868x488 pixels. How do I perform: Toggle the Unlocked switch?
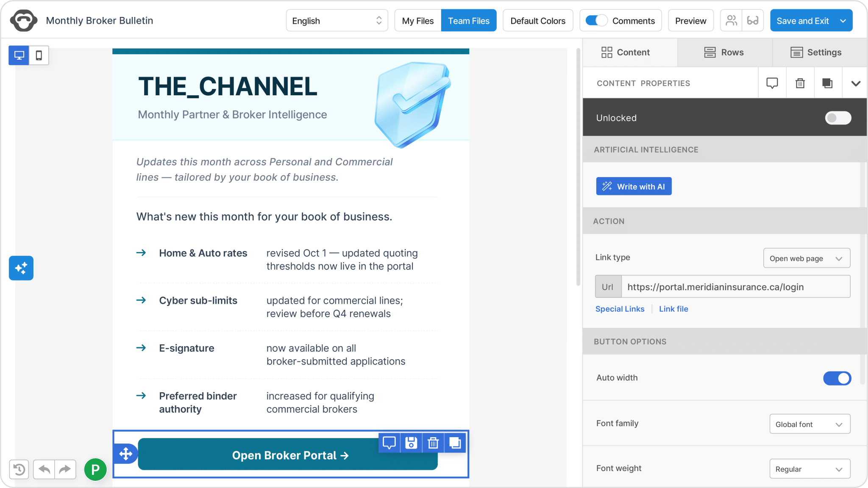point(838,118)
